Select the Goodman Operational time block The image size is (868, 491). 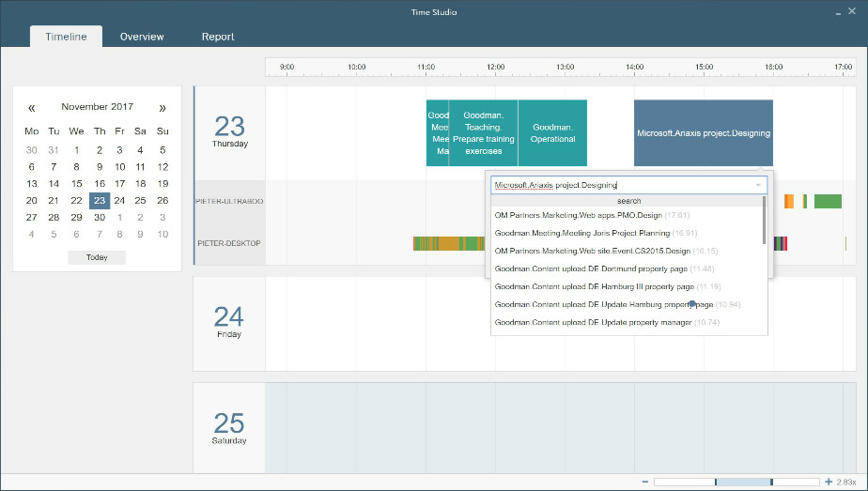pos(552,132)
